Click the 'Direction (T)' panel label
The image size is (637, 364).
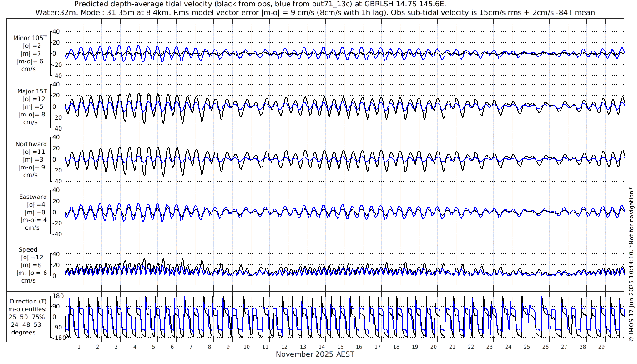point(28,301)
